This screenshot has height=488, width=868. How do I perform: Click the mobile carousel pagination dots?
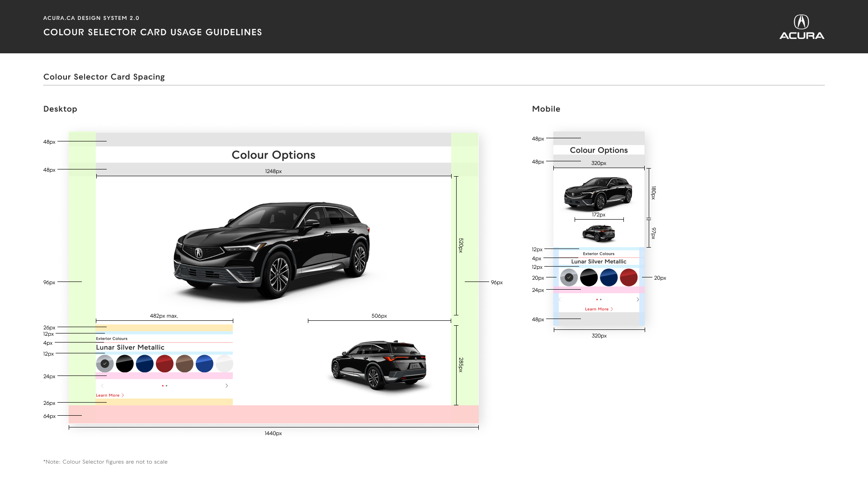click(599, 300)
